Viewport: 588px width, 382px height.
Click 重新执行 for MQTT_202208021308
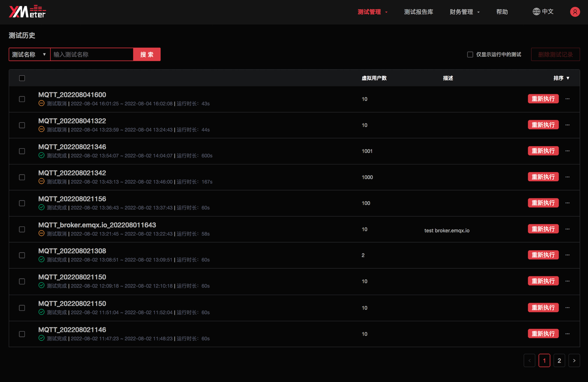click(543, 255)
